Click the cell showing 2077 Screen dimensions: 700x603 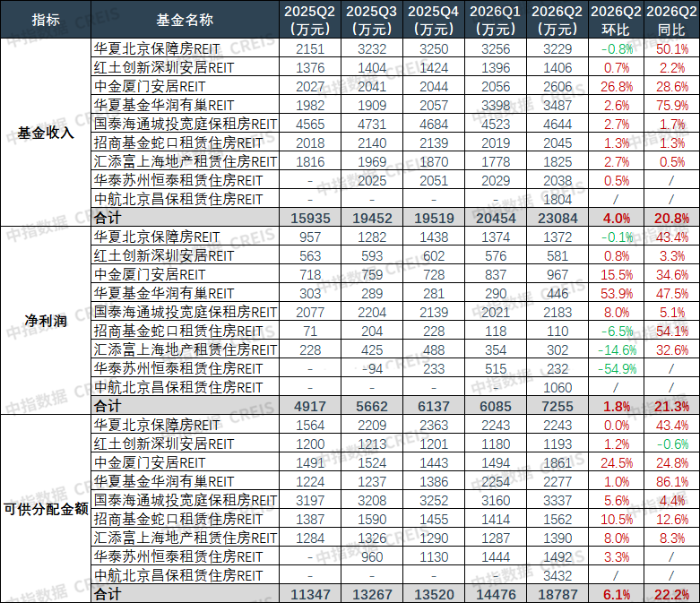click(310, 312)
